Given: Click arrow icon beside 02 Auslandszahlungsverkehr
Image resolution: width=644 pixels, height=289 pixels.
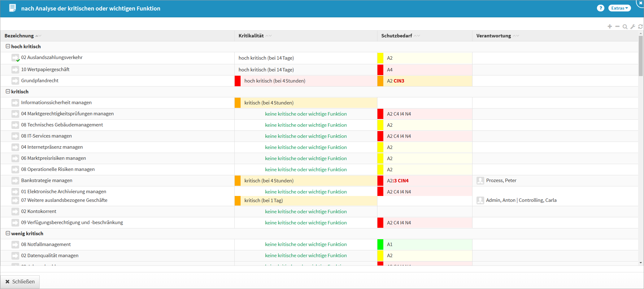Looking at the screenshot, I should 15,58.
